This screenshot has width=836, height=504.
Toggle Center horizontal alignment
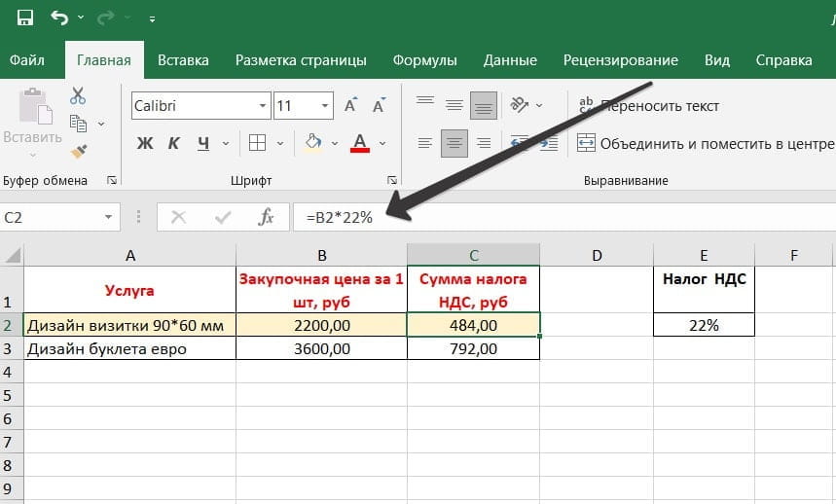[x=454, y=143]
